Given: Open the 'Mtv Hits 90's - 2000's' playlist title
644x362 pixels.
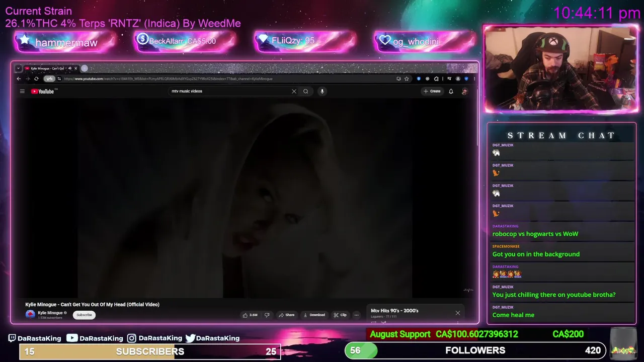Looking at the screenshot, I should click(x=394, y=311).
